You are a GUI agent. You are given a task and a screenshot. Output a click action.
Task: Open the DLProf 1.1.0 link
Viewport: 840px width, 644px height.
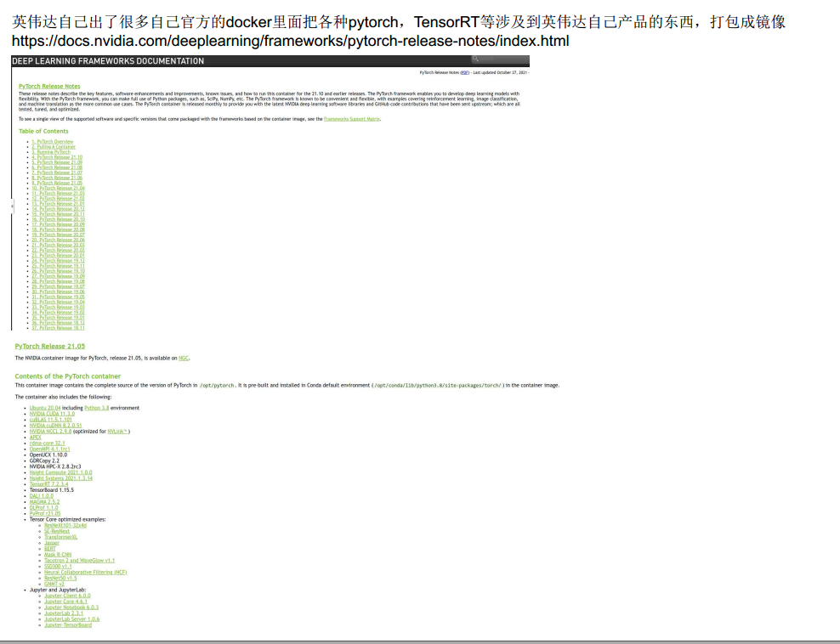point(43,508)
